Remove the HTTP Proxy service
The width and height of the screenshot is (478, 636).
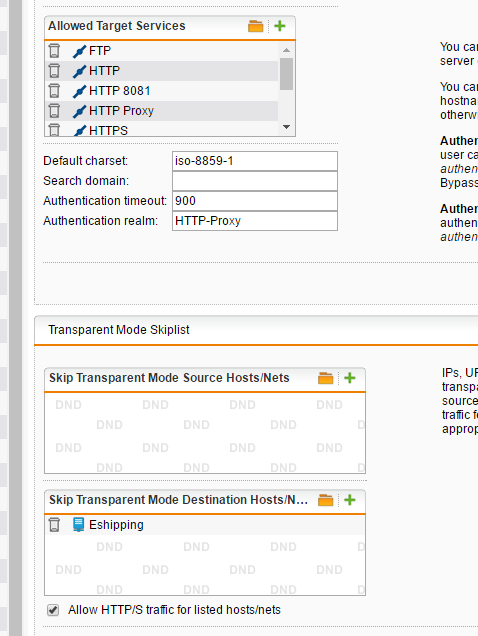(x=54, y=110)
